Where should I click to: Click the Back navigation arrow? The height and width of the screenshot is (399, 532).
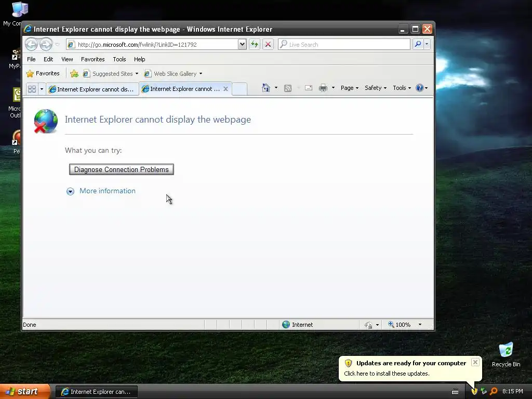click(x=31, y=44)
